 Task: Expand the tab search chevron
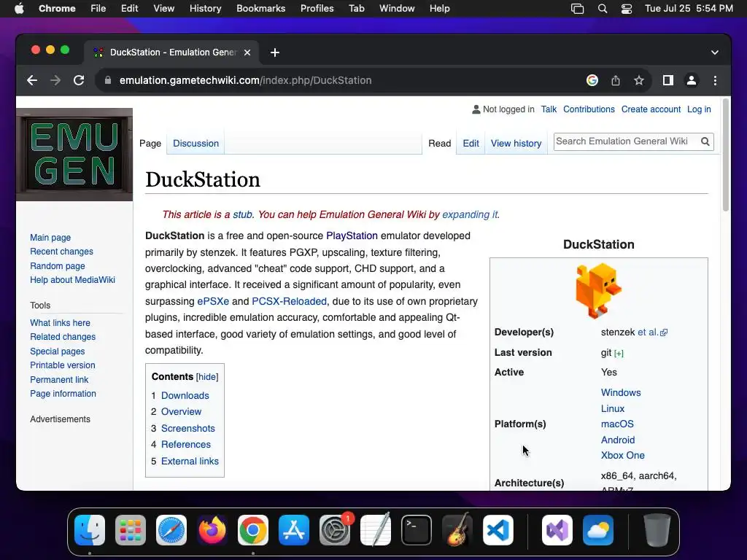715,52
